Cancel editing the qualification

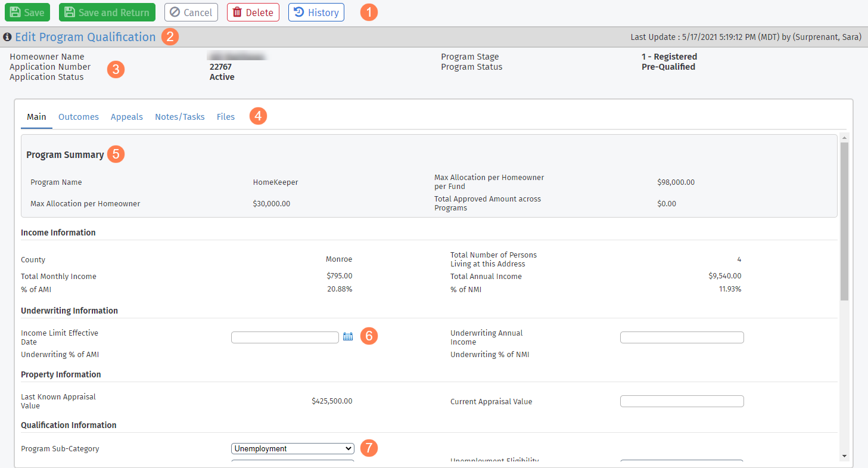pyautogui.click(x=191, y=13)
